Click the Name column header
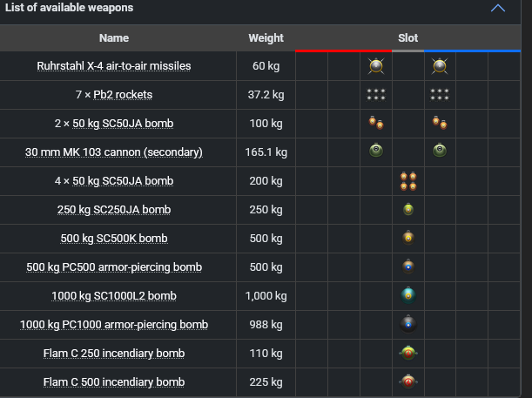The width and height of the screenshot is (532, 398). click(x=114, y=38)
